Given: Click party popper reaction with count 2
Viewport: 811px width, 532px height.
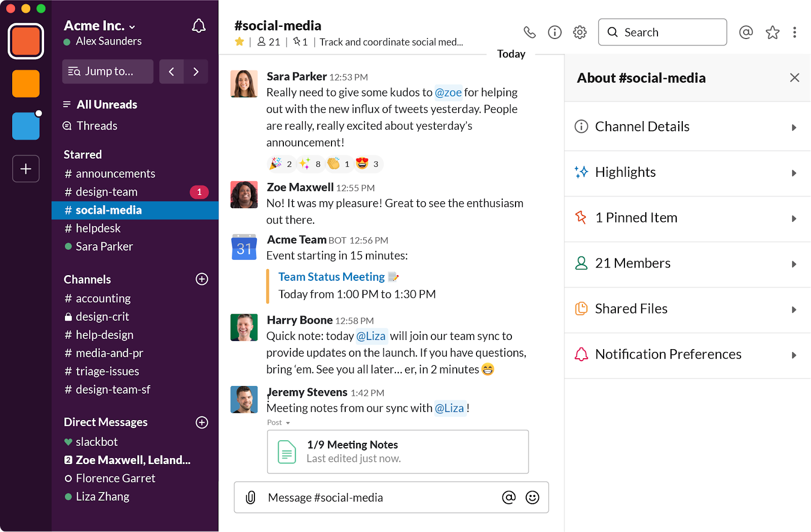Looking at the screenshot, I should (x=281, y=164).
